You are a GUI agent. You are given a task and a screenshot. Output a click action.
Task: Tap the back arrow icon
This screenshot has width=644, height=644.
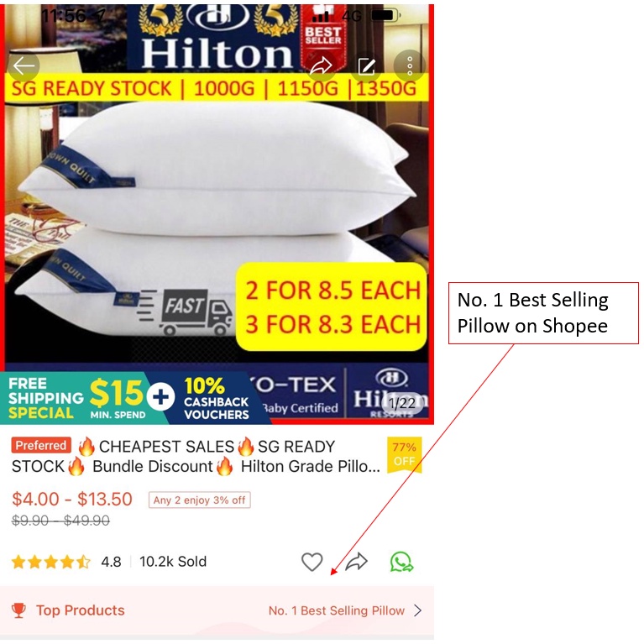24,65
